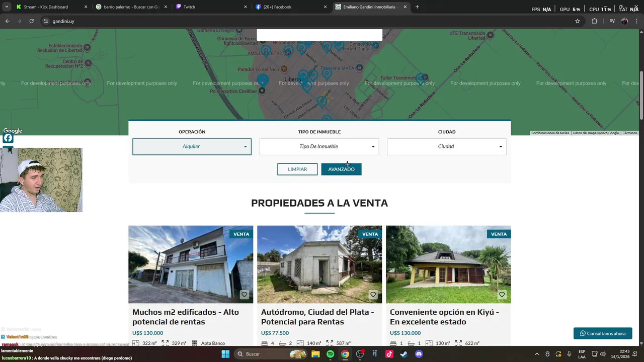
Task: Click the U$S 130.000 price under Muchos m2
Action: tap(147, 333)
